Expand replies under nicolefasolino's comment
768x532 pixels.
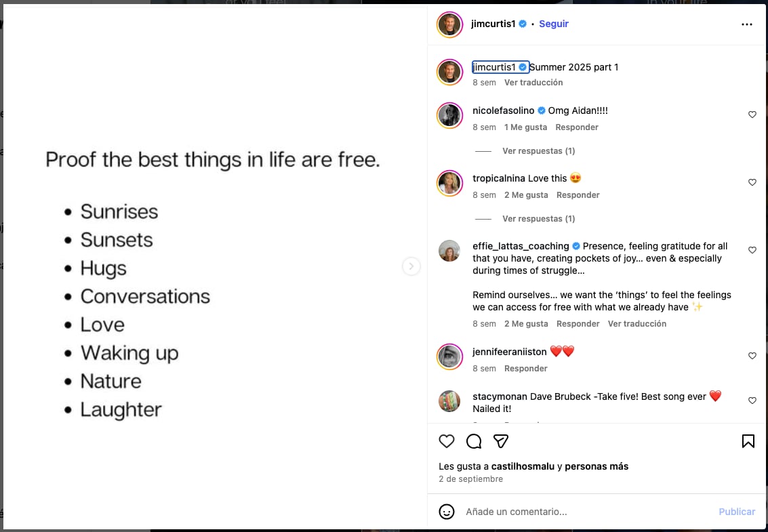click(538, 150)
